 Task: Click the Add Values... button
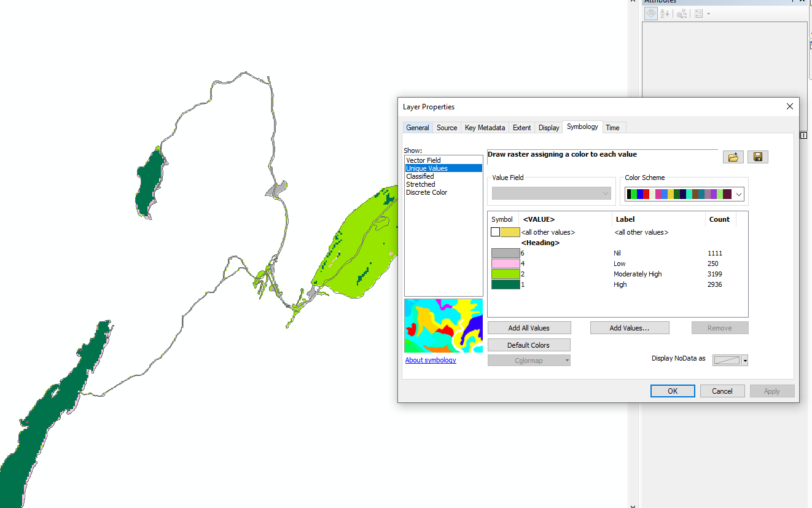[630, 328]
